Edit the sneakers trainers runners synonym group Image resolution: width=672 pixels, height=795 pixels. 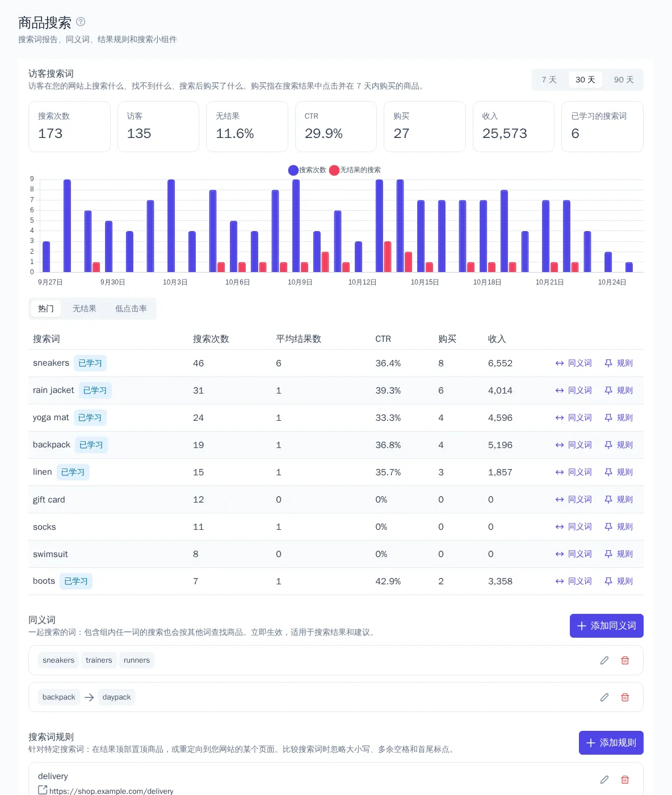[604, 660]
